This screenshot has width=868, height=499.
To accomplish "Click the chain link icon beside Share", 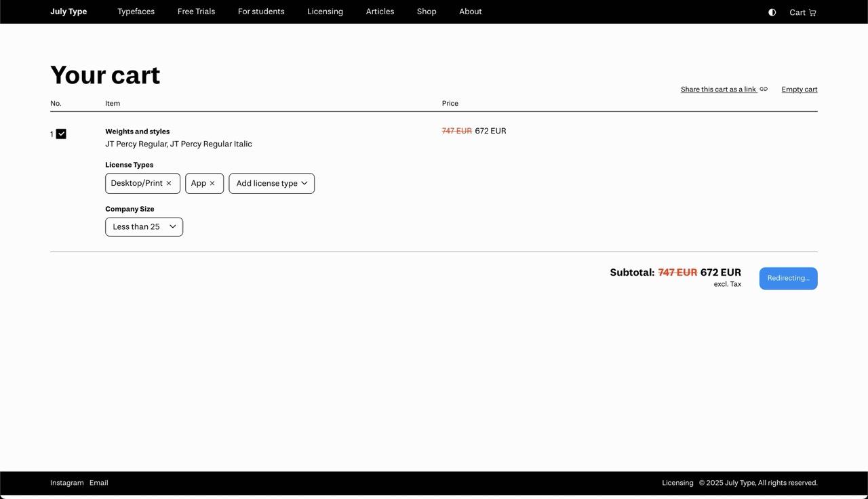I will 764,89.
